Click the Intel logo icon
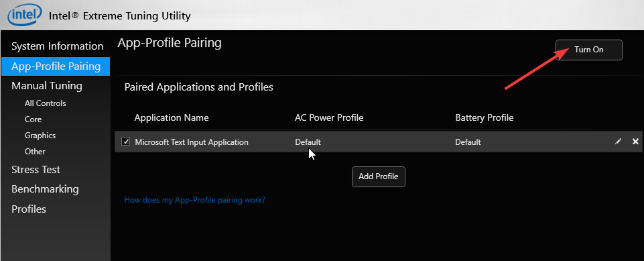Screen dimensions: 644x261 (x=24, y=15)
